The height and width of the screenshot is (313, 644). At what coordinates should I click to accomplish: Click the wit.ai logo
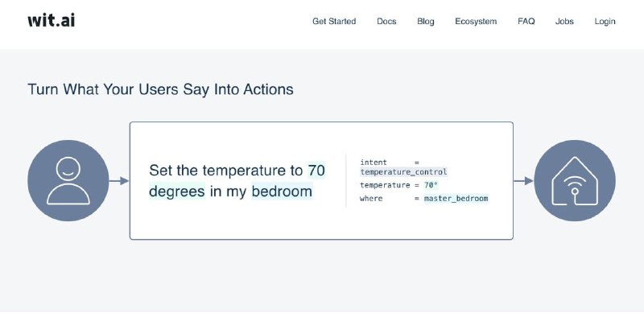pos(52,20)
